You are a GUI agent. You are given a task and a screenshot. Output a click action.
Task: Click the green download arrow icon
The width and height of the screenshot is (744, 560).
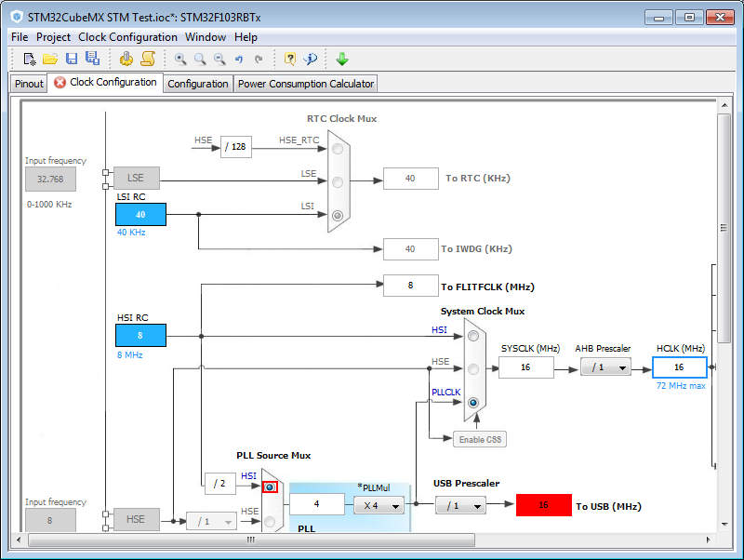tap(342, 59)
